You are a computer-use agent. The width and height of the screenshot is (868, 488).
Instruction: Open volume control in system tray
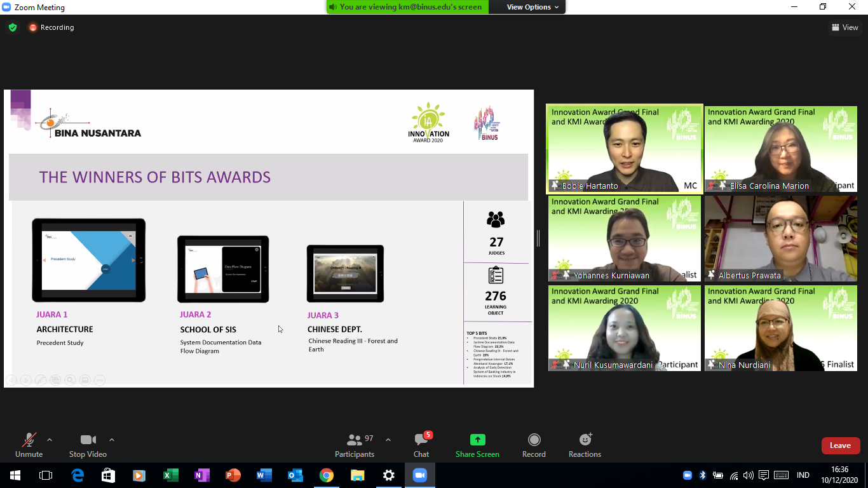tap(749, 475)
